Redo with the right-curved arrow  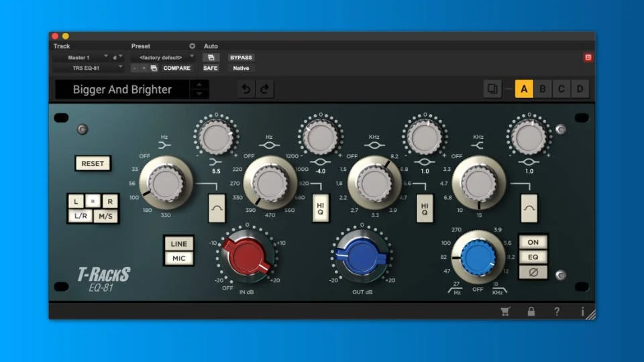[x=264, y=89]
